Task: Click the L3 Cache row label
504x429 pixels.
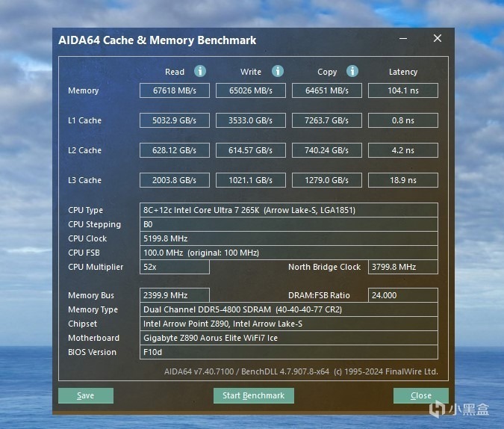Action: [84, 180]
